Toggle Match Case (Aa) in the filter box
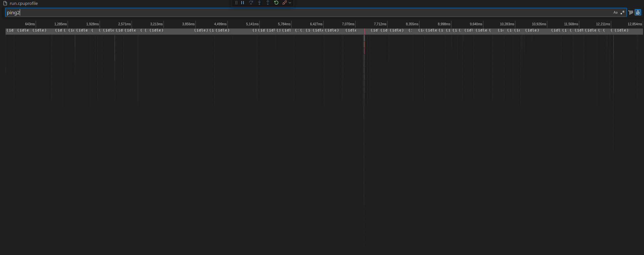 click(615, 12)
